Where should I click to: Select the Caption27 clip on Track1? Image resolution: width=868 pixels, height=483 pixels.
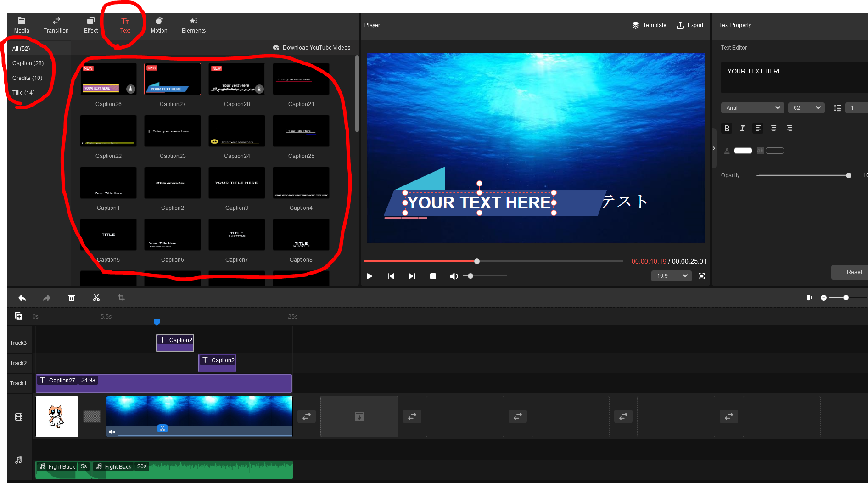point(164,383)
